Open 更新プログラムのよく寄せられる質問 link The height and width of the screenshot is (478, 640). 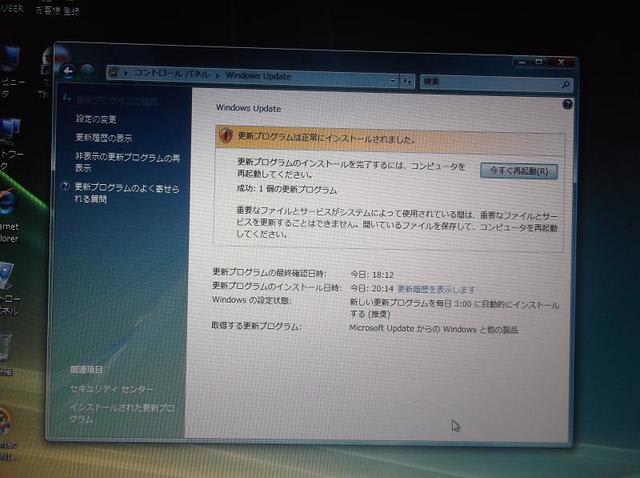pos(127,193)
